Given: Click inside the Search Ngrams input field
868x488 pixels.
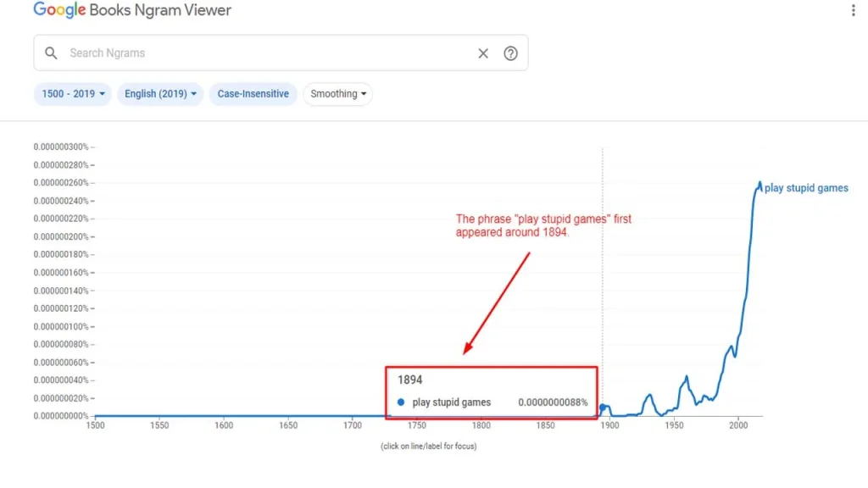Looking at the screenshot, I should click(x=254, y=53).
